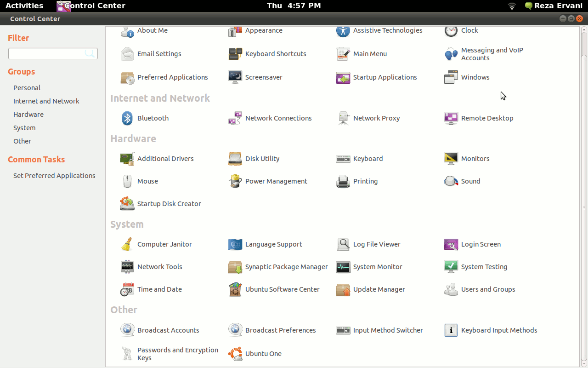Image resolution: width=588 pixels, height=368 pixels.
Task: Open Keyboard Shortcuts icon
Action: tap(235, 54)
